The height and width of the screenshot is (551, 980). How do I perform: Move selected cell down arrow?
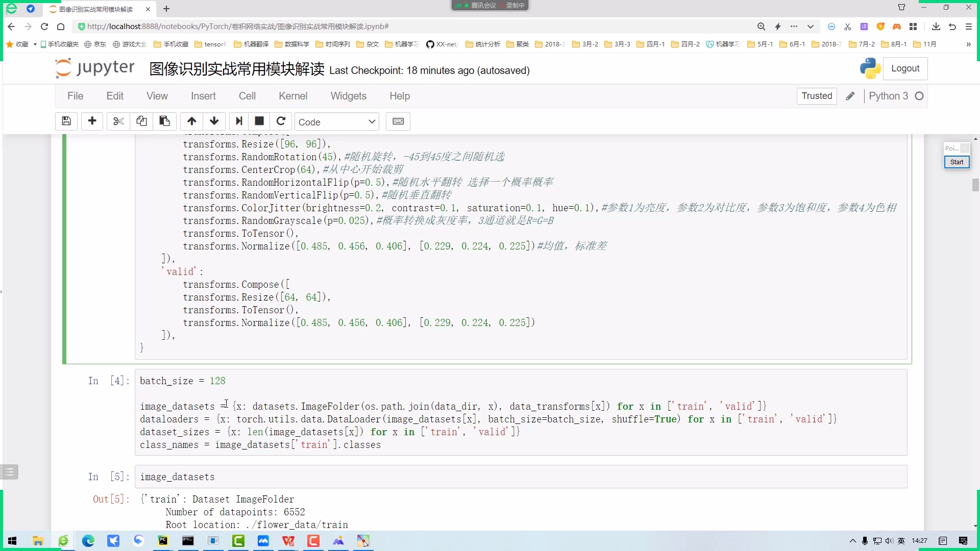coord(214,121)
